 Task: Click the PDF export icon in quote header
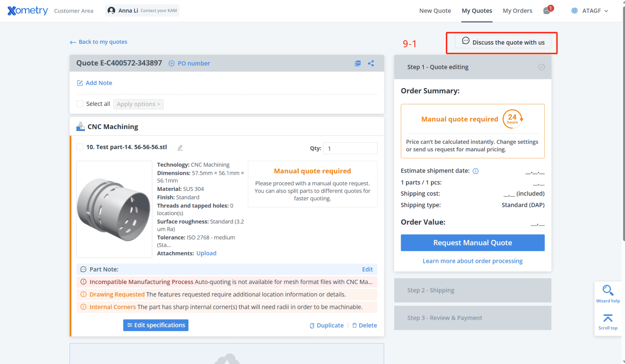click(358, 63)
